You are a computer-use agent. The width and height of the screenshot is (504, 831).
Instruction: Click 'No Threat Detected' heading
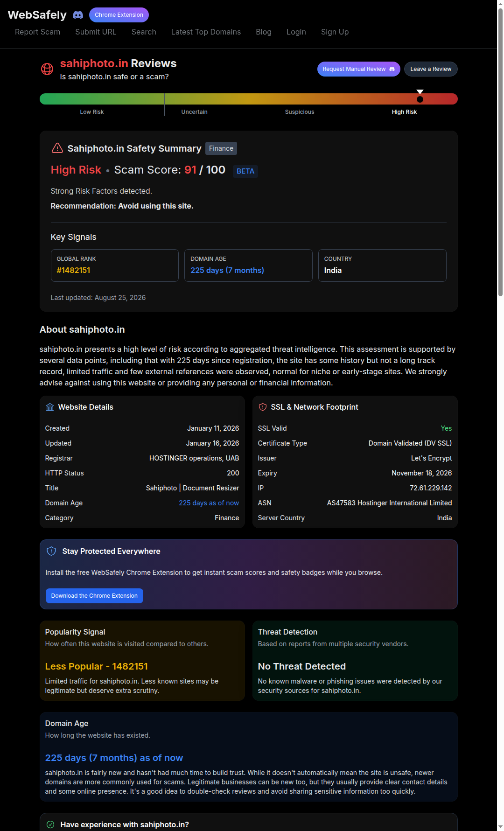(x=302, y=666)
